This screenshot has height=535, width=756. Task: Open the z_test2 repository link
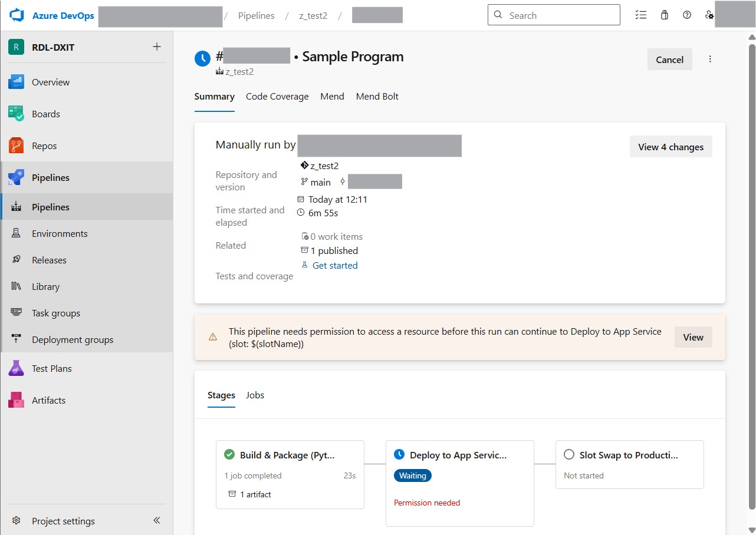(324, 166)
